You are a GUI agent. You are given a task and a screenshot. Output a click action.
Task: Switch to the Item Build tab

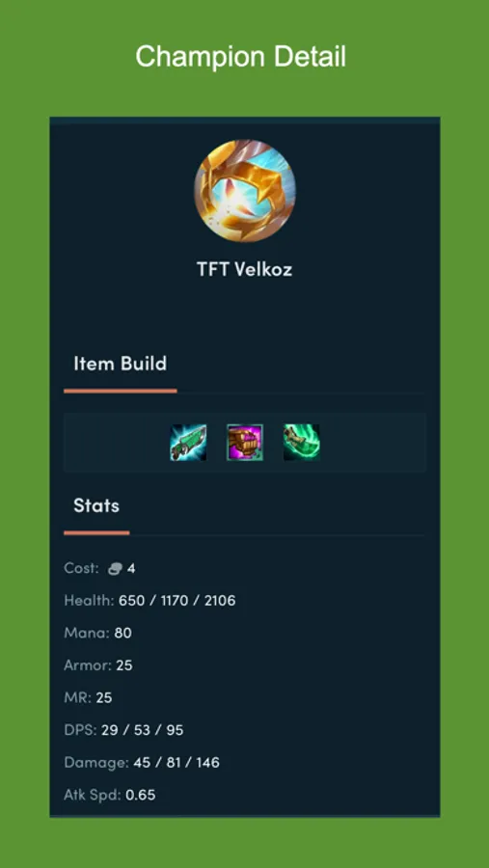[x=121, y=364]
